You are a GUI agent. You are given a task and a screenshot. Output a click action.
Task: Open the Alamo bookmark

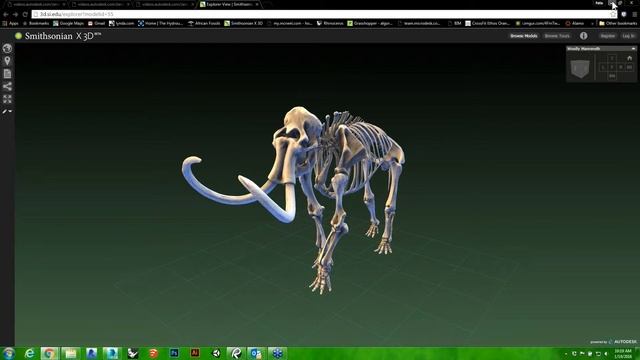pos(575,23)
